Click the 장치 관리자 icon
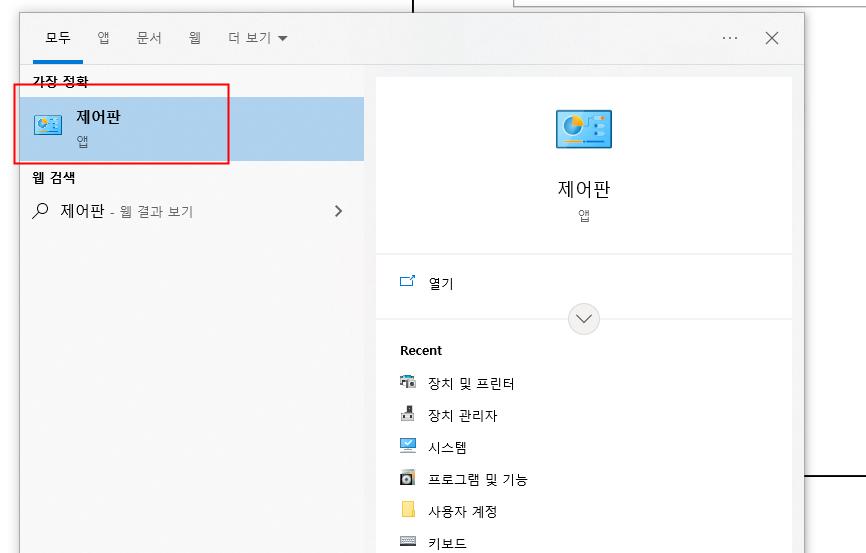 pos(408,414)
